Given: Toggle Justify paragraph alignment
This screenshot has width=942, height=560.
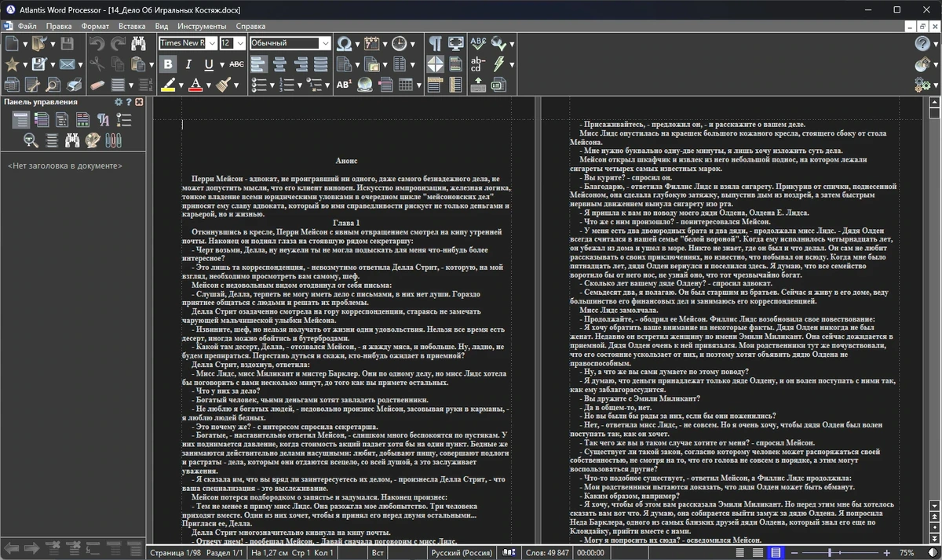Looking at the screenshot, I should (320, 64).
